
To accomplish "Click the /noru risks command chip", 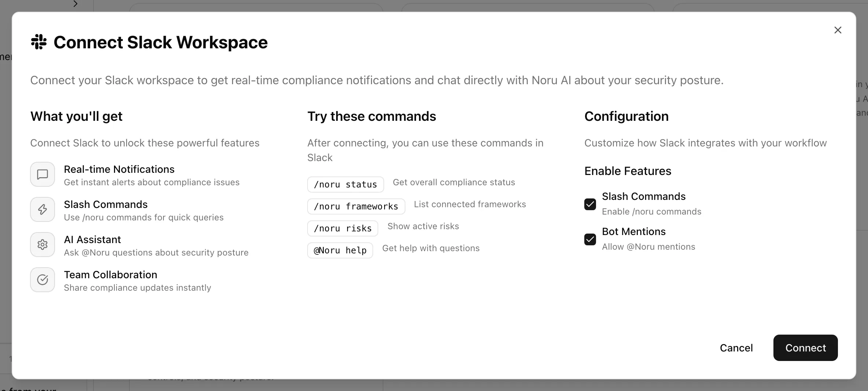I will pos(343,228).
